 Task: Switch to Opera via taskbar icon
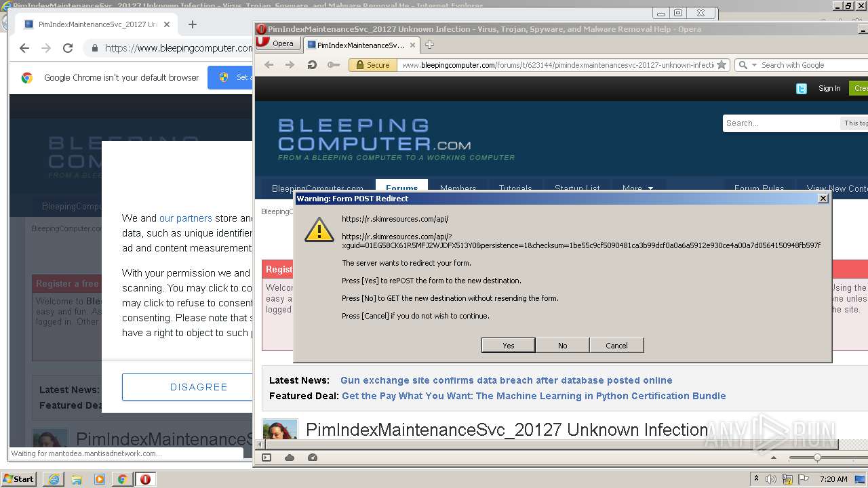tap(145, 479)
